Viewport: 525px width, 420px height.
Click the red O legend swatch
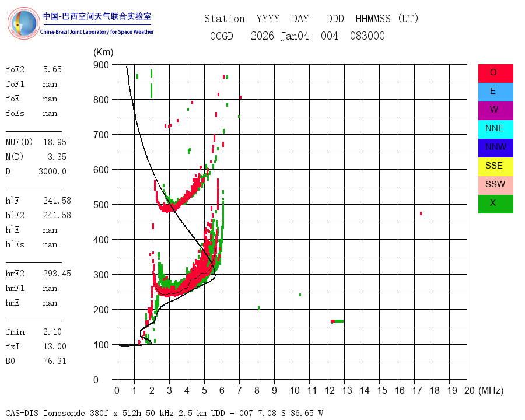pos(495,73)
